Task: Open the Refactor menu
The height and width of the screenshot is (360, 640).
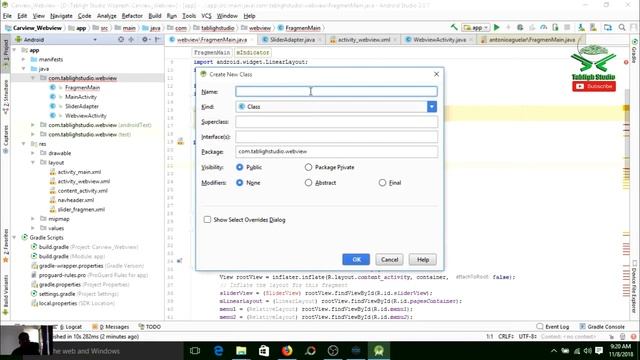Action: click(132, 16)
